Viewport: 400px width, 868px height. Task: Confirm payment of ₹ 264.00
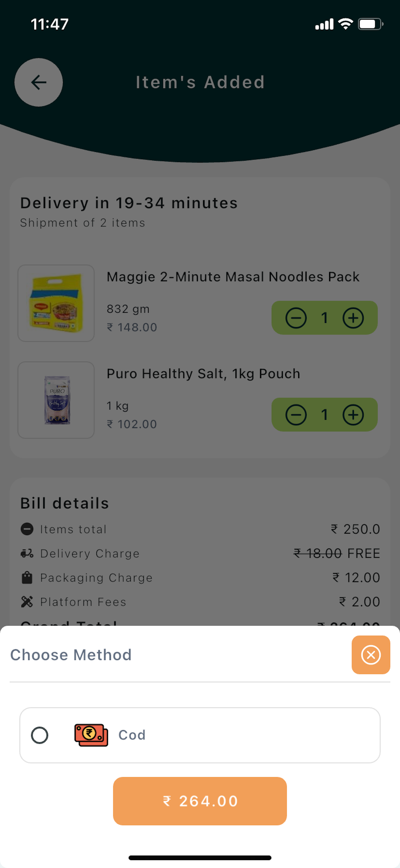[200, 801]
